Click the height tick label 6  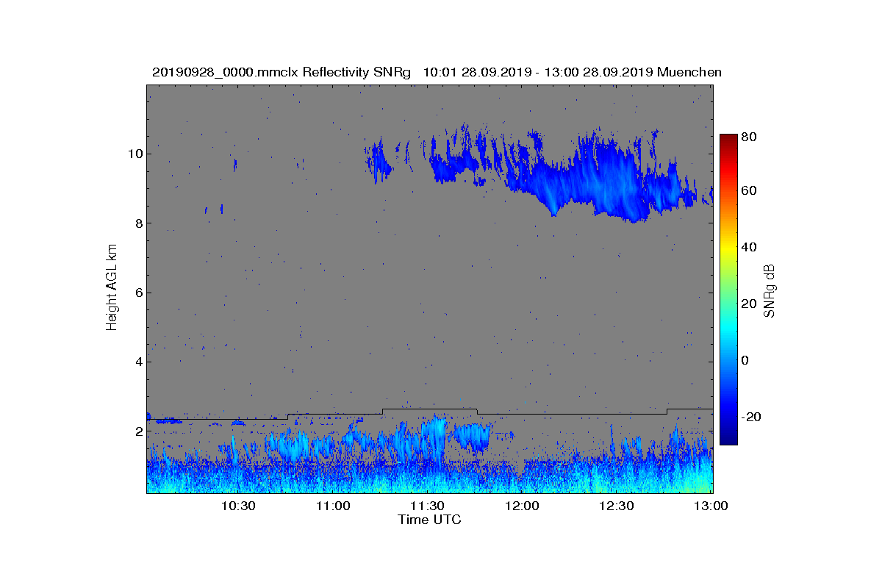click(x=138, y=293)
